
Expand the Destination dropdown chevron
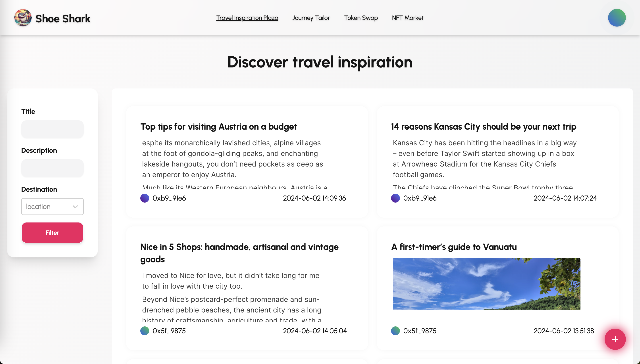(75, 207)
